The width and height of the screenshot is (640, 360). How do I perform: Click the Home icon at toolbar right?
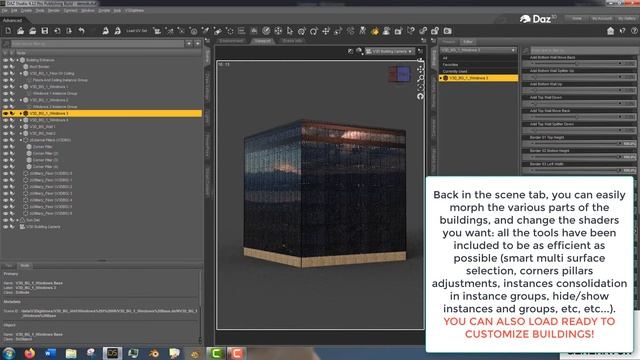click(610, 31)
